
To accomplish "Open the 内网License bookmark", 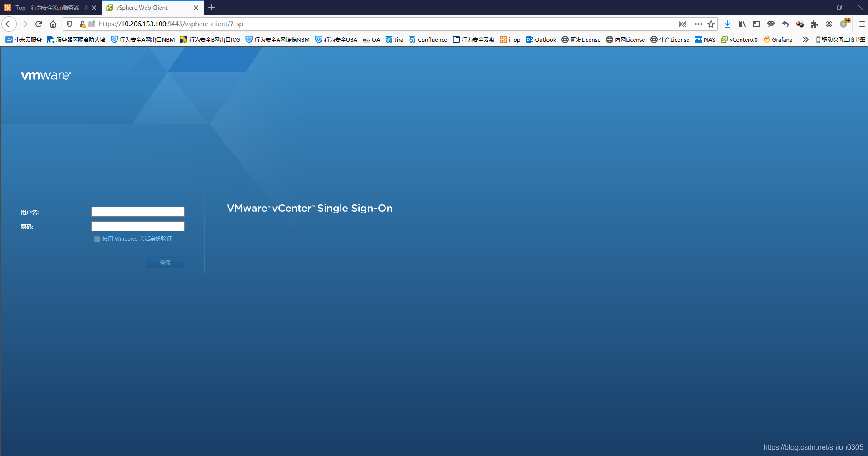I will (625, 39).
